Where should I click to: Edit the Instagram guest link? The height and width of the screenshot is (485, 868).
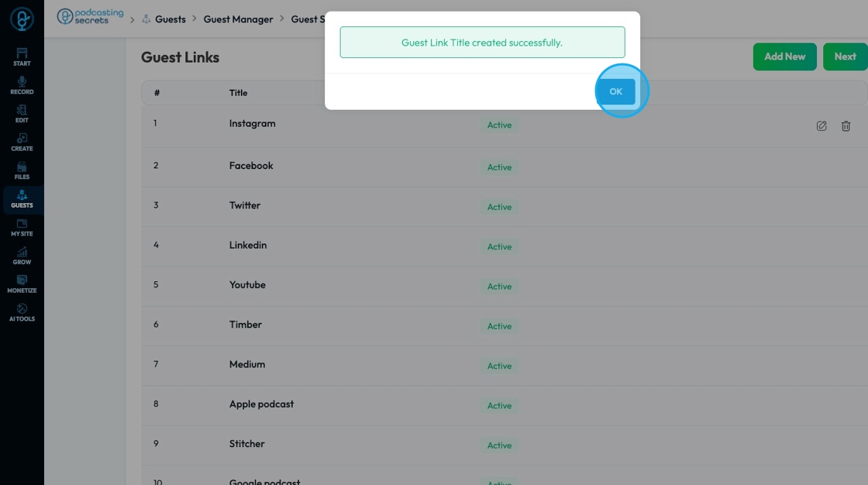click(x=821, y=126)
